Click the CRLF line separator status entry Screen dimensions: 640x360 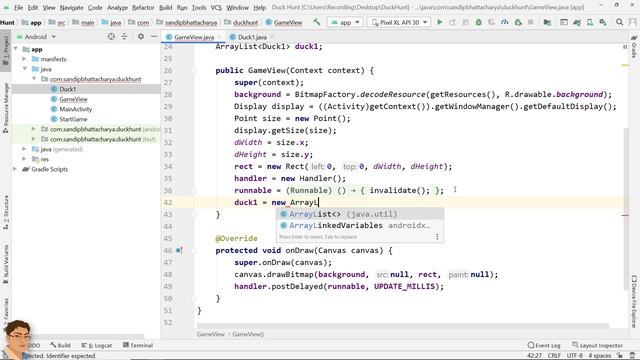554,356
